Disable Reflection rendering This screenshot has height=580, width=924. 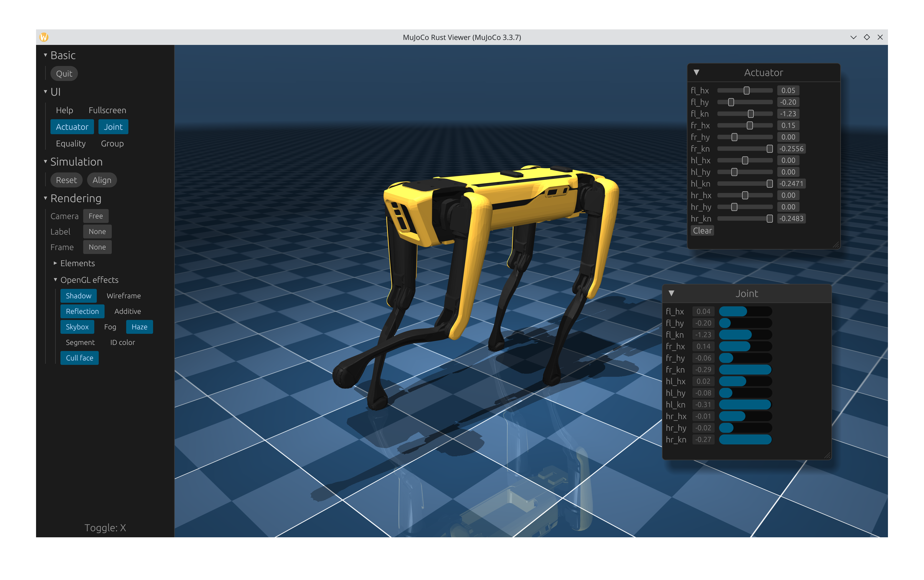tap(82, 311)
